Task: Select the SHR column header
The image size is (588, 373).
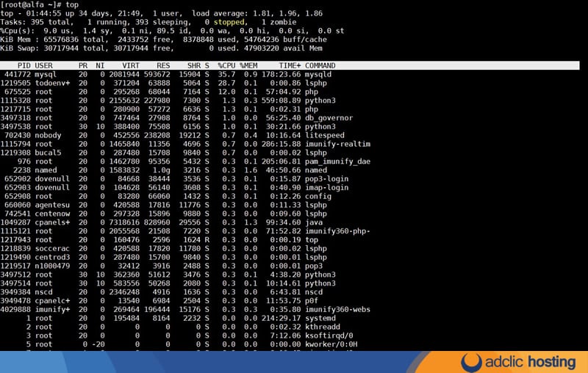Action: [x=194, y=65]
